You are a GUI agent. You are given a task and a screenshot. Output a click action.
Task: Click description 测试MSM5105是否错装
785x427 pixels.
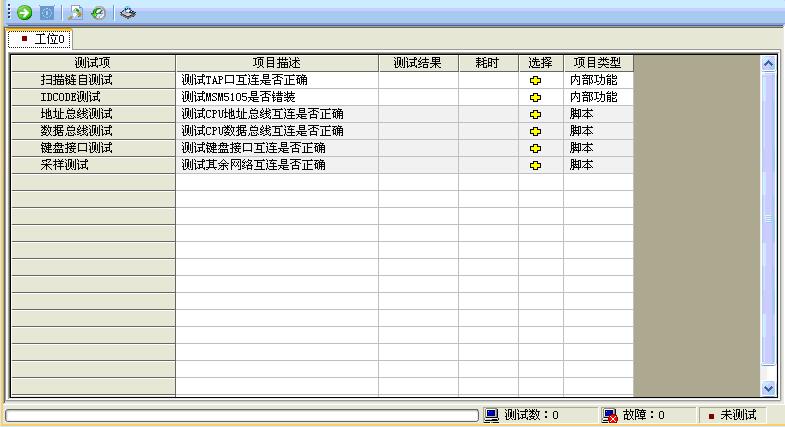coord(238,97)
